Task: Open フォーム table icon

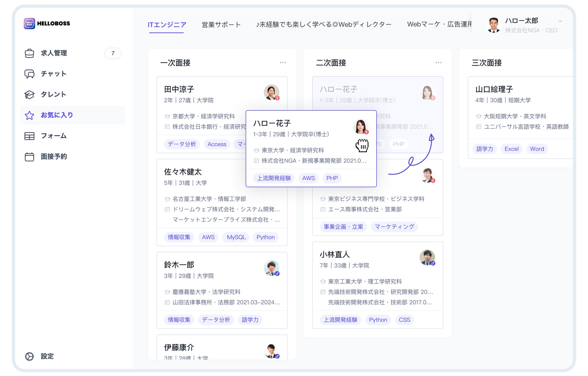Action: point(29,136)
